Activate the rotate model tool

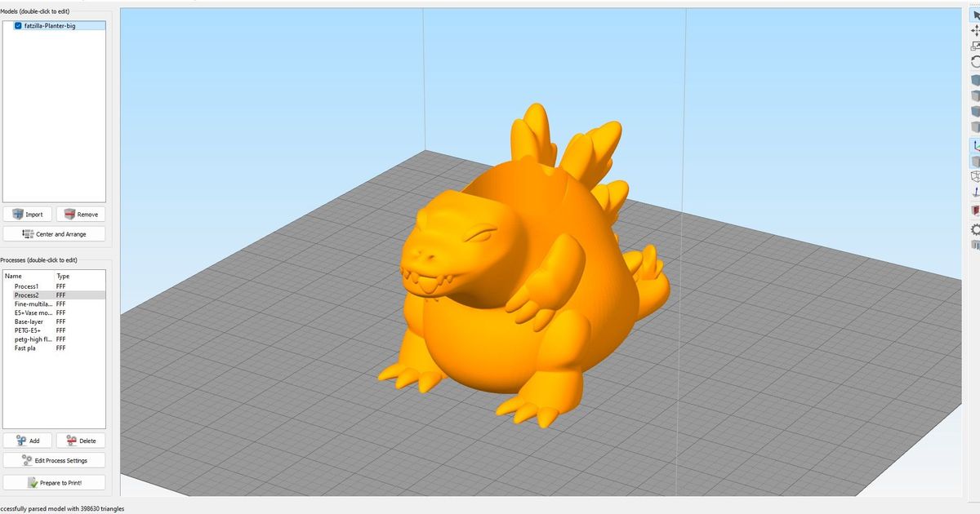[974, 60]
